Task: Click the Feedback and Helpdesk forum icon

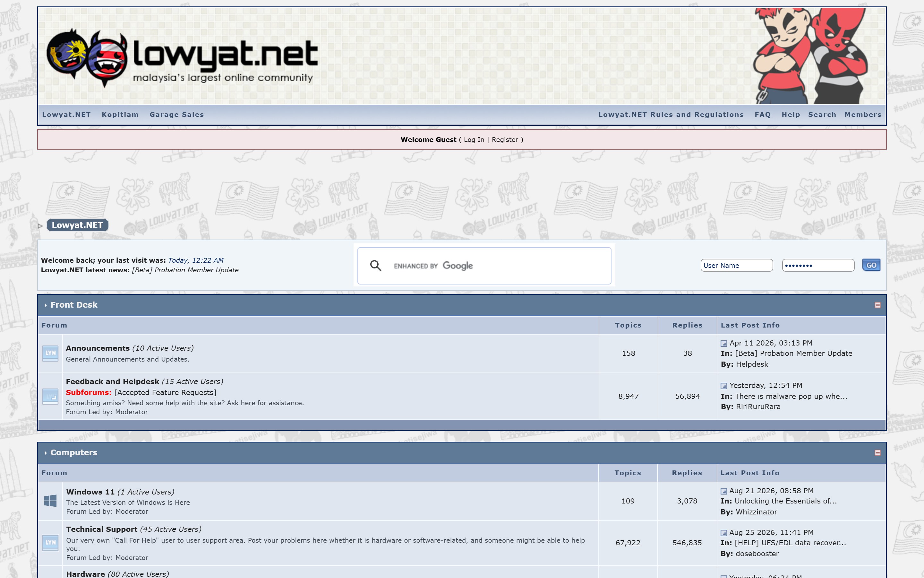Action: 50,397
